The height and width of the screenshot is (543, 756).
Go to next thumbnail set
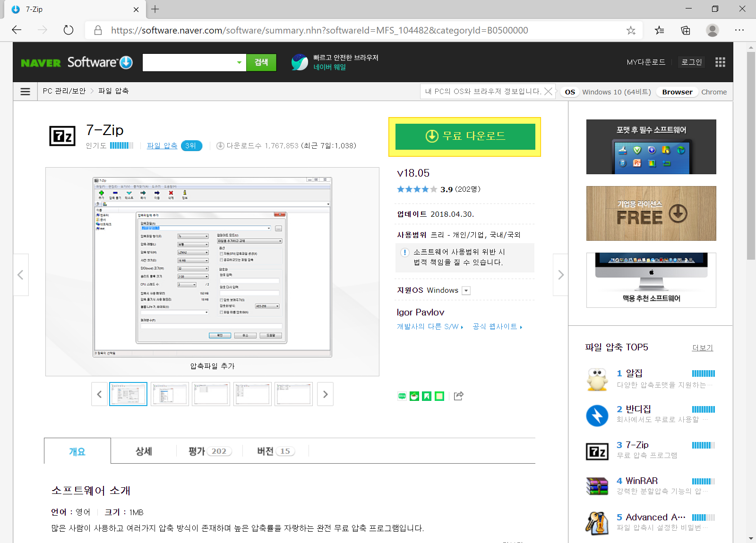click(325, 394)
